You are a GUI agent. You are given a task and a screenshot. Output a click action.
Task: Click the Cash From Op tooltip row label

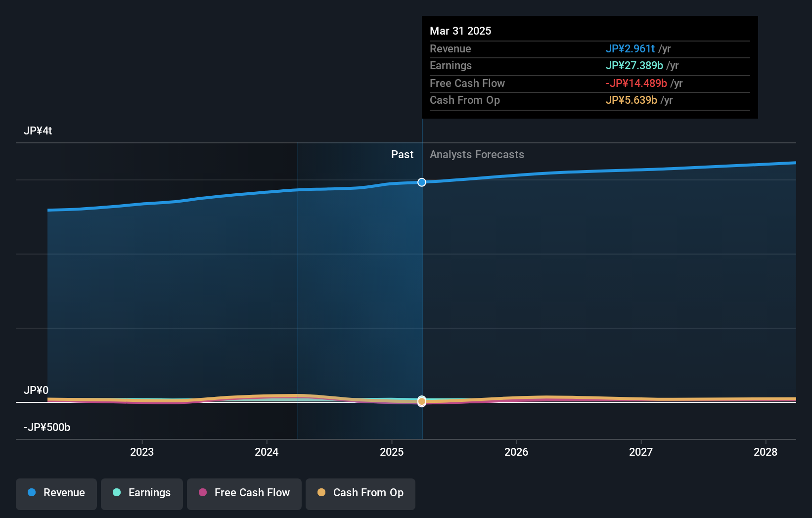point(465,100)
